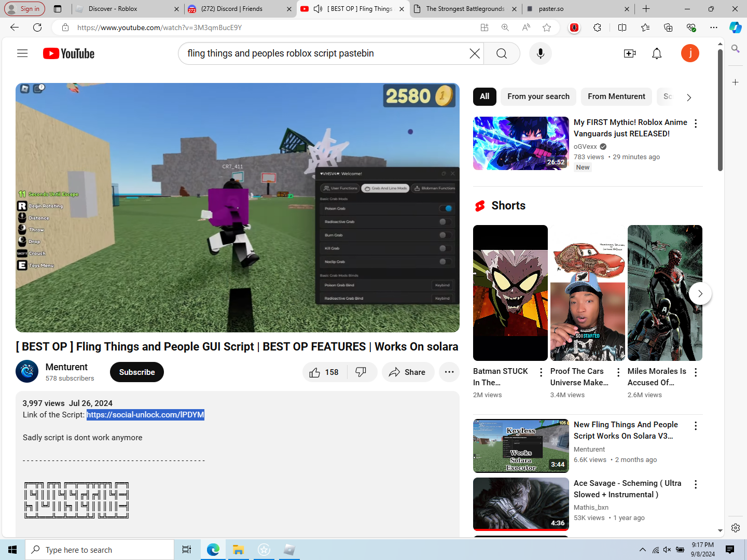Viewport: 747px width, 560px height.
Task: Subscribe to Menturent
Action: pyautogui.click(x=137, y=372)
